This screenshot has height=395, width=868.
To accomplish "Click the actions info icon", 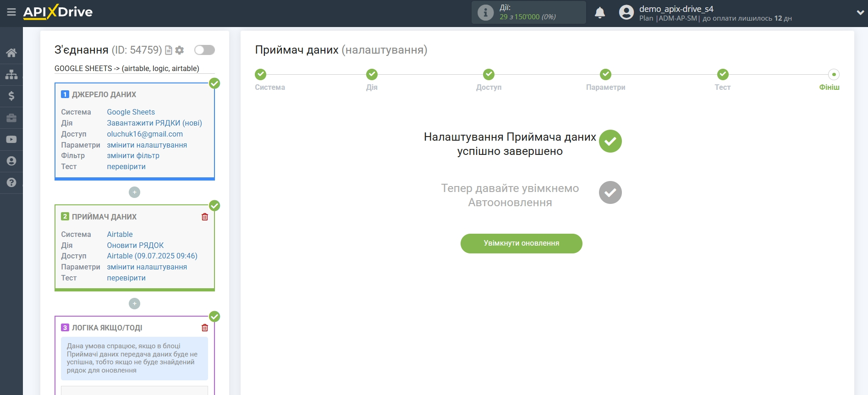I will point(485,12).
